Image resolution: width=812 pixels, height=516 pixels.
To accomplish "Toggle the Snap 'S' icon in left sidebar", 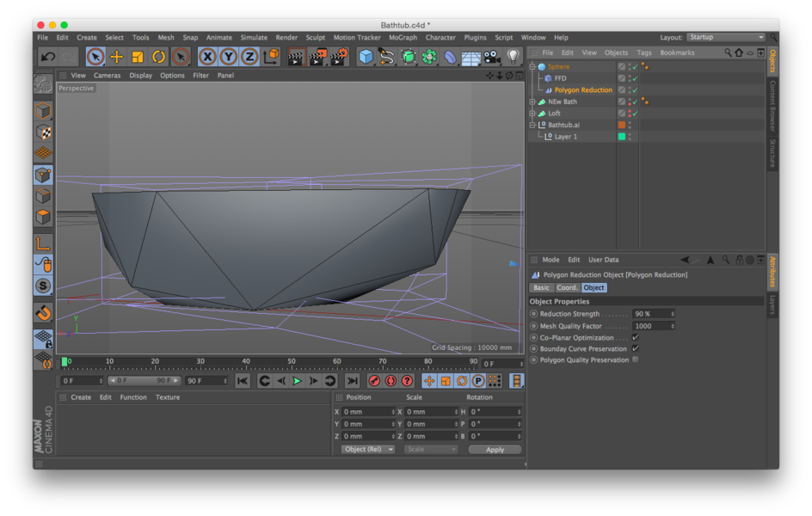I will click(x=44, y=286).
